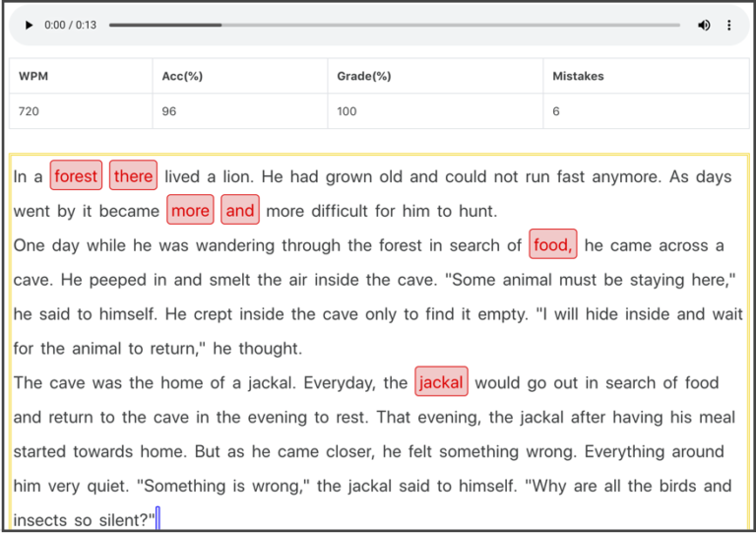Open audio player more options menu

(x=729, y=25)
